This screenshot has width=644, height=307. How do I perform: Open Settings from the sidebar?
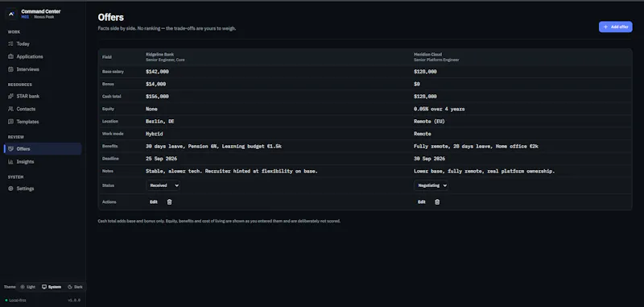43,189
